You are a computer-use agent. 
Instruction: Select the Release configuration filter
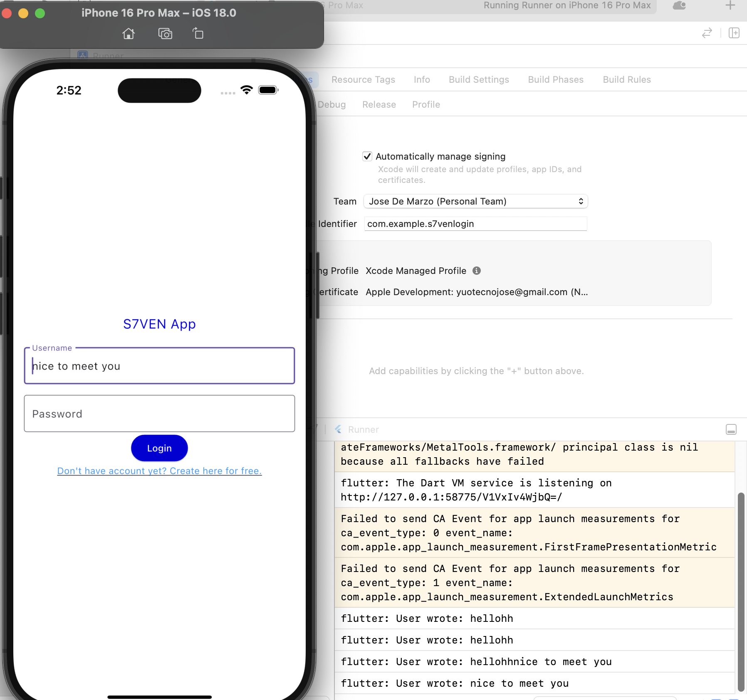[x=379, y=104]
